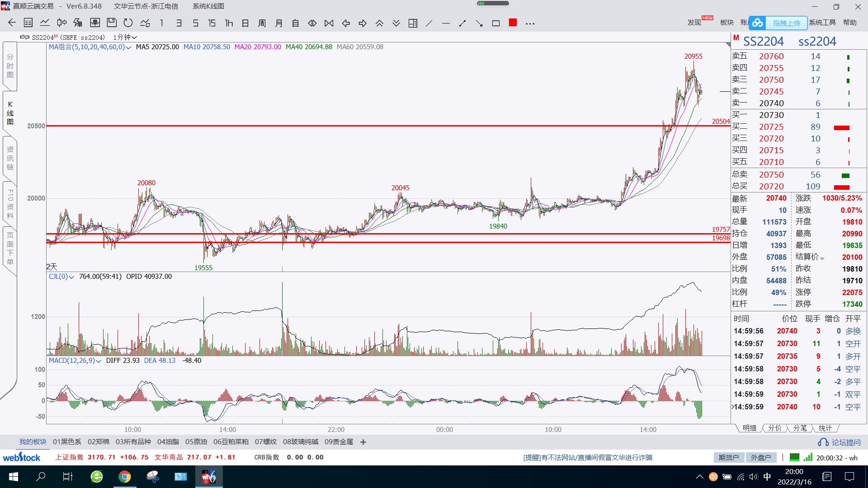Open the 05原油 sector tab
This screenshot has height=488, width=868.
[196, 442]
